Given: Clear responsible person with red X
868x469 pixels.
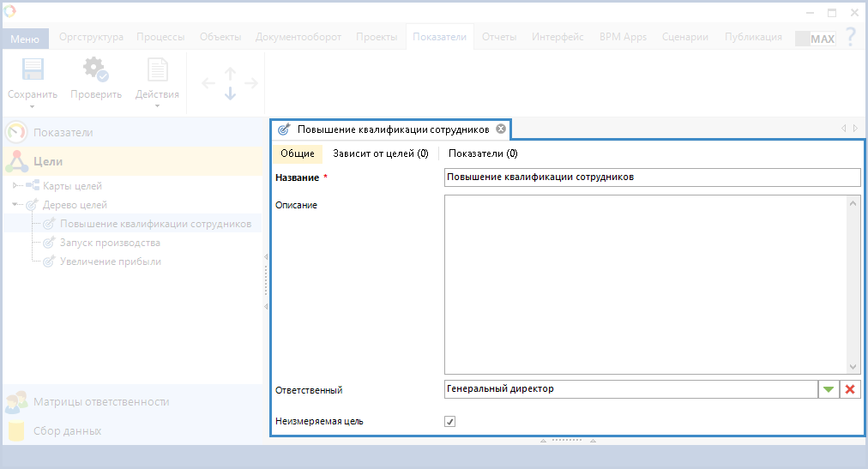Looking at the screenshot, I should [850, 389].
